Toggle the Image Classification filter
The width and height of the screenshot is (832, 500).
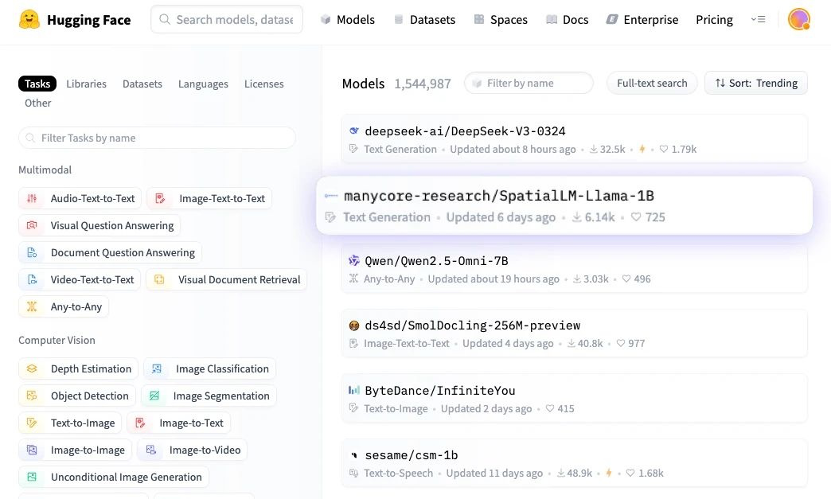pos(210,369)
